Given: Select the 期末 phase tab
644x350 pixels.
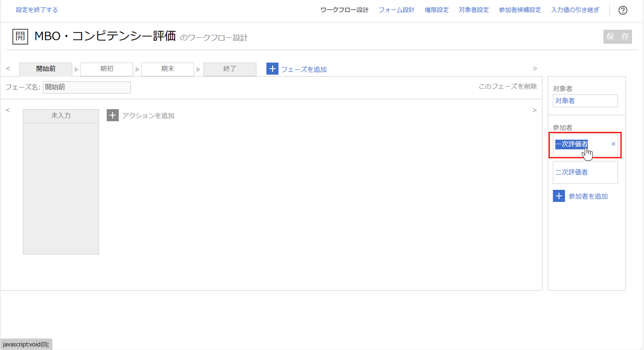Looking at the screenshot, I should (x=167, y=69).
